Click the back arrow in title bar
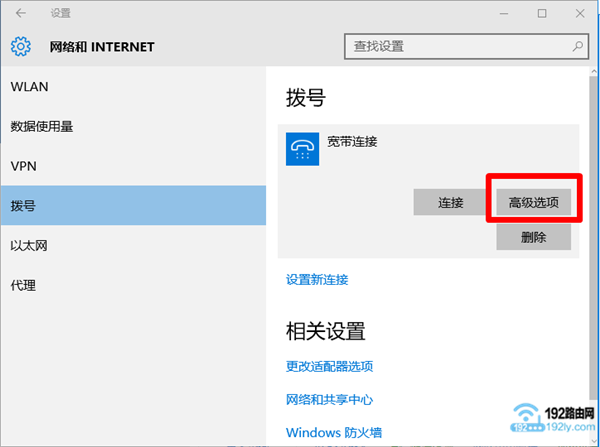This screenshot has width=600, height=447. coord(21,14)
